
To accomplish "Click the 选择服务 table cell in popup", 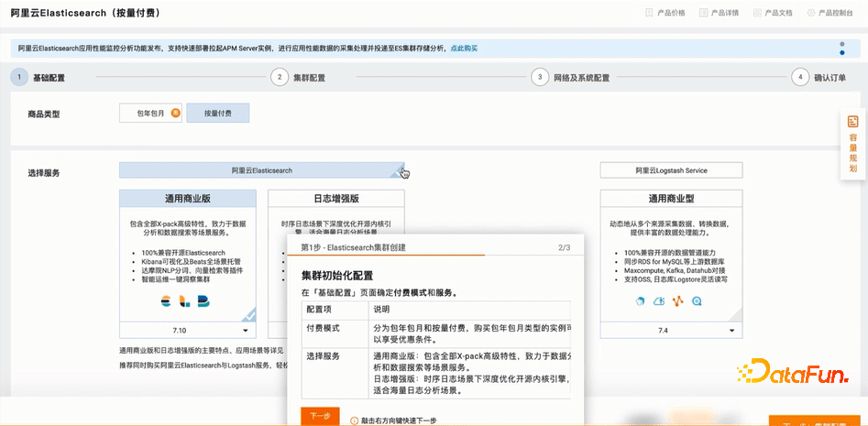I will [335, 373].
